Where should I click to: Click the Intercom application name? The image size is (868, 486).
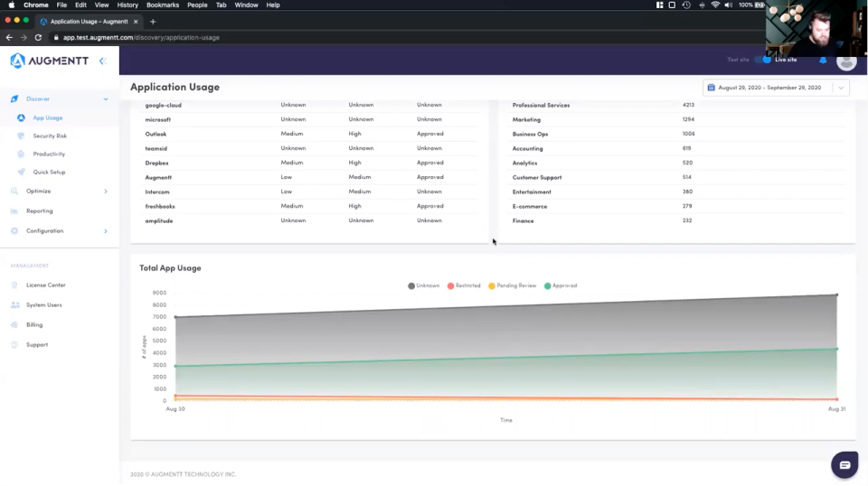pos(157,192)
